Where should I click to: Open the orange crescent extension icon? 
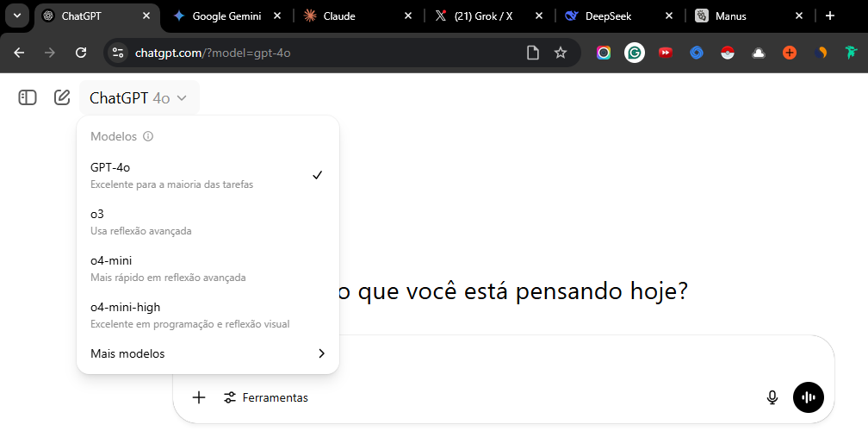pyautogui.click(x=821, y=53)
